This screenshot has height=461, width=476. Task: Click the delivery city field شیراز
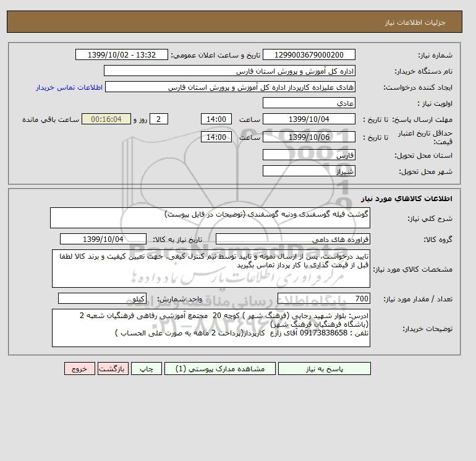point(308,171)
